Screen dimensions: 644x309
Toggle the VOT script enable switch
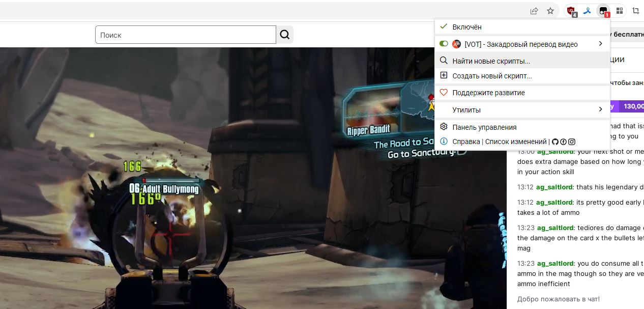click(444, 44)
